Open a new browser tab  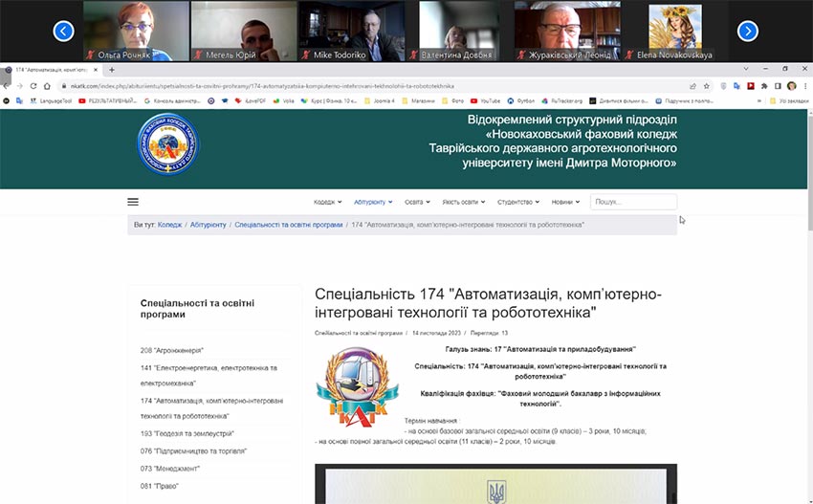click(x=112, y=70)
